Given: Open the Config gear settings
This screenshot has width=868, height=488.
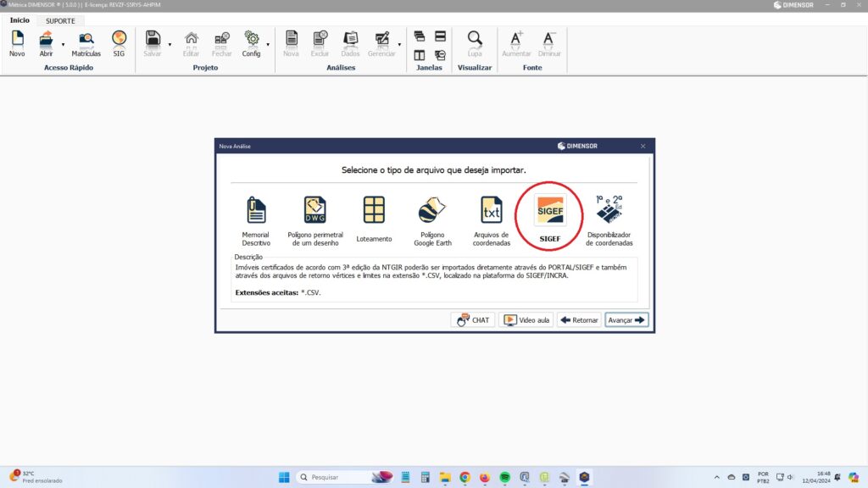Looking at the screenshot, I should [x=251, y=44].
